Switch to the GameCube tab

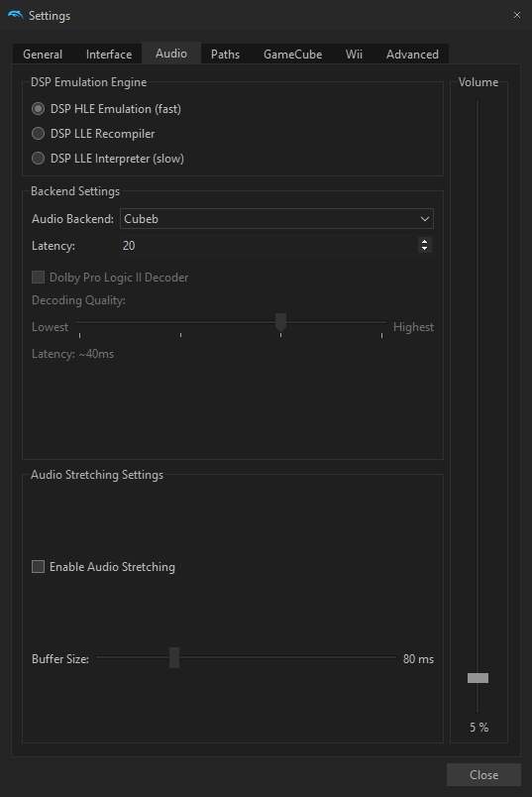(292, 55)
